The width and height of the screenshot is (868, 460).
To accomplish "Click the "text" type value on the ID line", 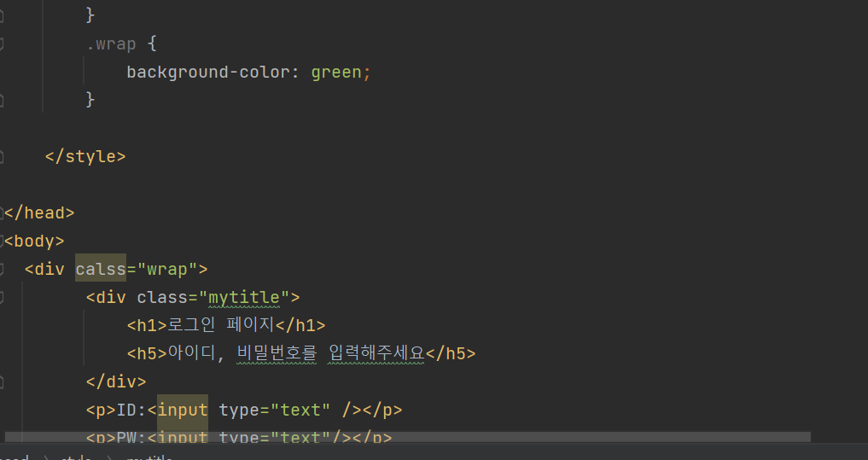I will pos(300,410).
